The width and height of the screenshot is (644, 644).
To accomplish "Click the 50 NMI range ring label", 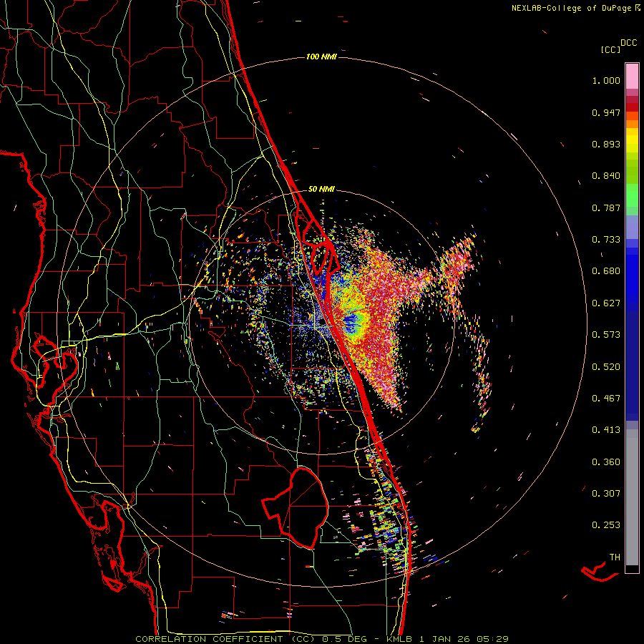I will [x=321, y=189].
